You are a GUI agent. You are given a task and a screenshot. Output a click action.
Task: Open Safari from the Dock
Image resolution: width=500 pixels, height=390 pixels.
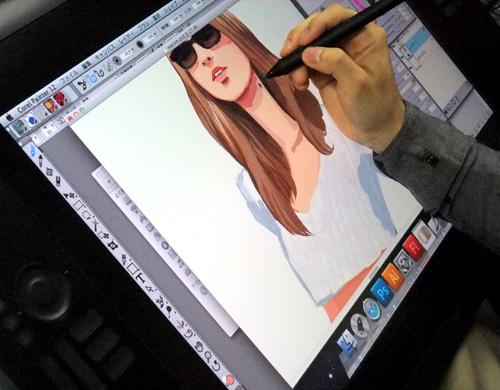(x=371, y=309)
